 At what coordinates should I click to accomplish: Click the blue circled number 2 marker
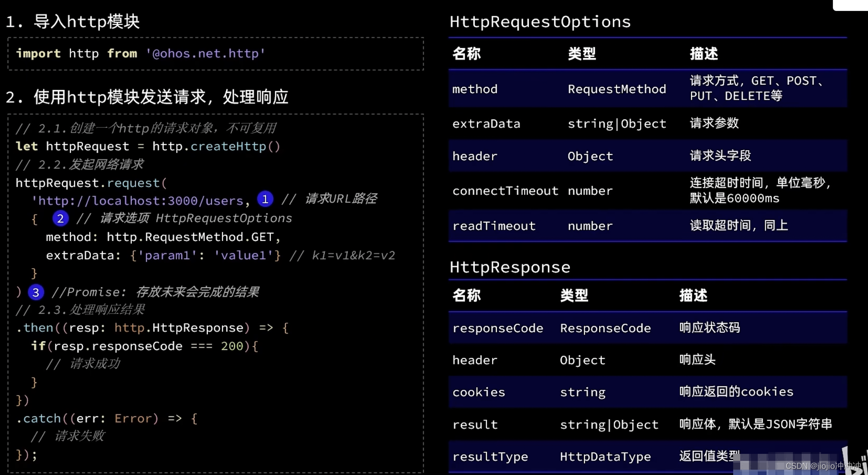tap(60, 218)
